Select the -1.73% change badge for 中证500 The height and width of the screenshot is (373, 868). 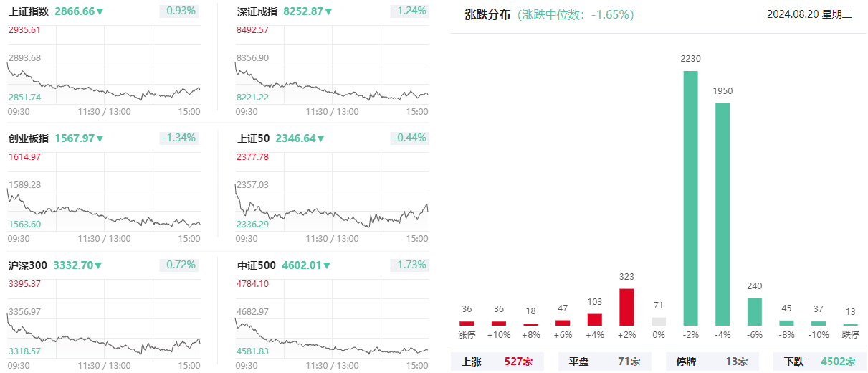[410, 265]
